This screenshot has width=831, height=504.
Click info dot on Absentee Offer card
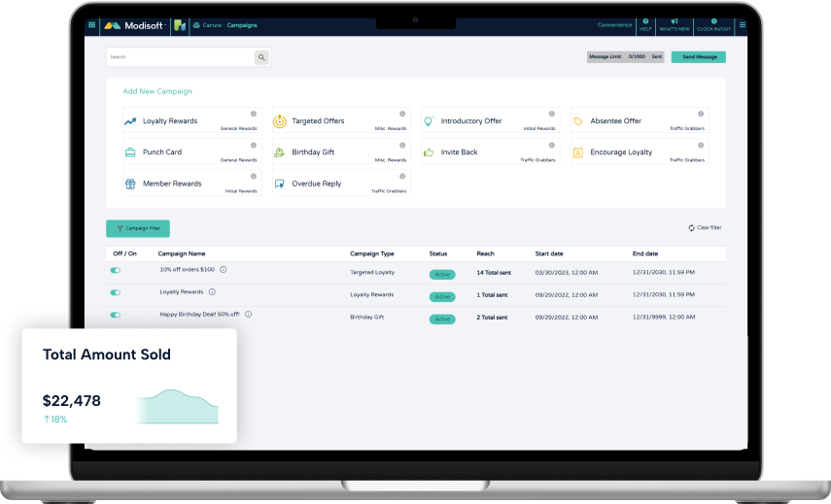701,114
